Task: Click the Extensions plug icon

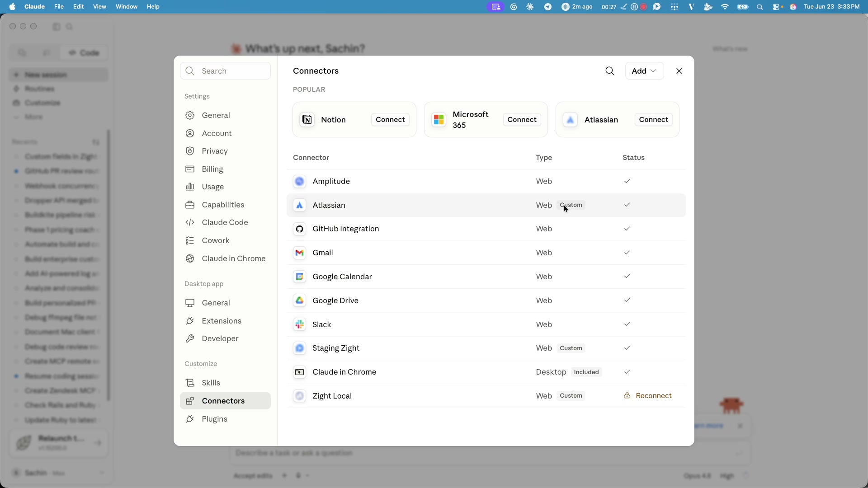Action: pos(190,321)
